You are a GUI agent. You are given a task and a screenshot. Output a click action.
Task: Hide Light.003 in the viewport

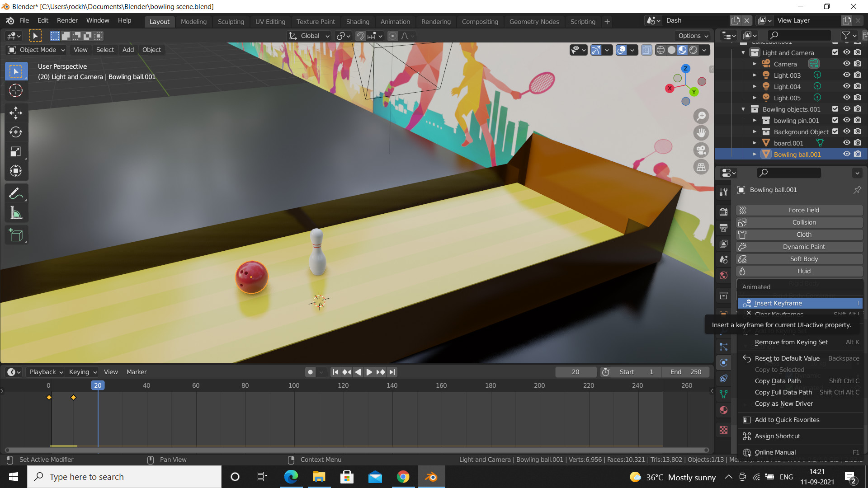847,75
